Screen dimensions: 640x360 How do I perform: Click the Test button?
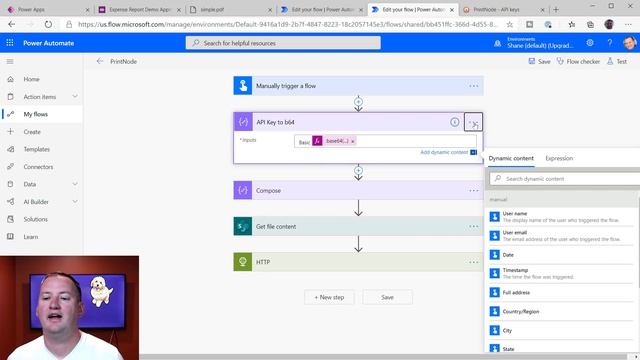click(617, 62)
